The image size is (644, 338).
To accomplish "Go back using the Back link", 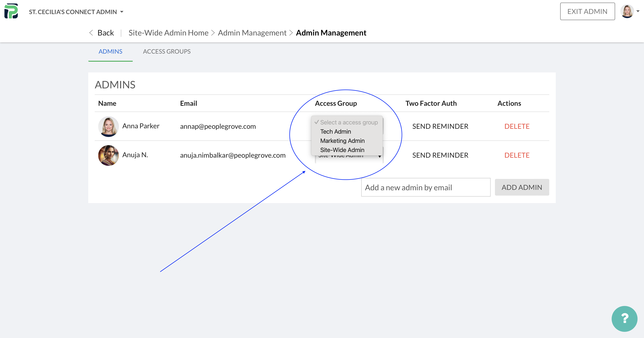I will click(106, 33).
